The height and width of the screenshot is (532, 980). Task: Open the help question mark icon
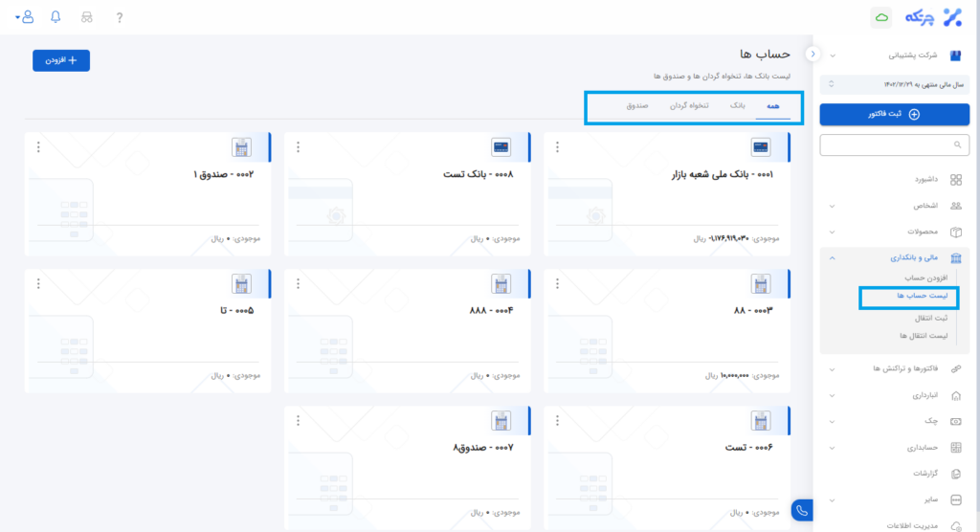click(x=119, y=18)
